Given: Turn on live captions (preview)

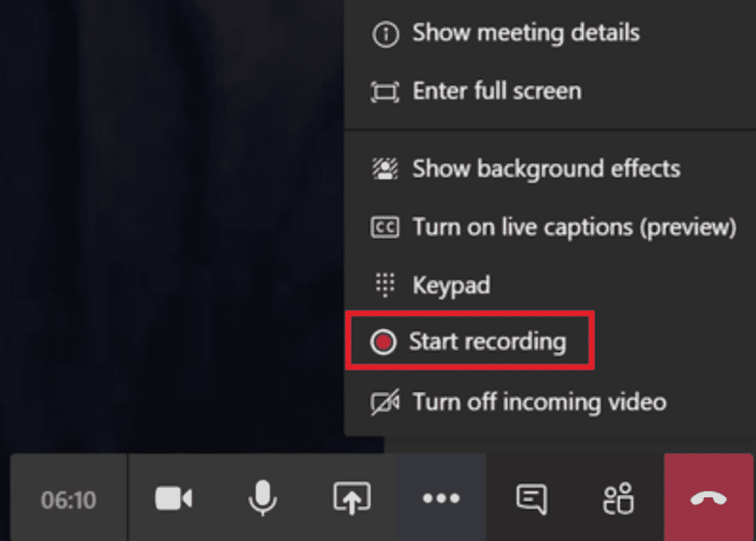Looking at the screenshot, I should (x=574, y=227).
